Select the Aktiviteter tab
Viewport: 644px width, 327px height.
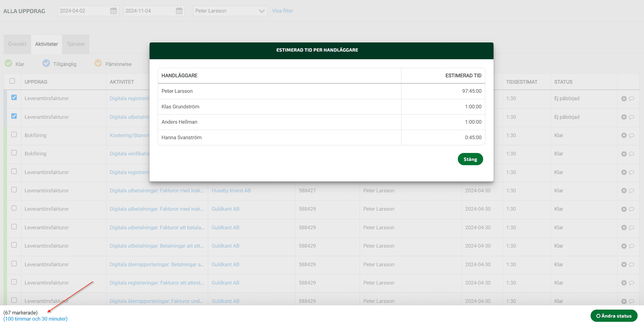(x=46, y=44)
